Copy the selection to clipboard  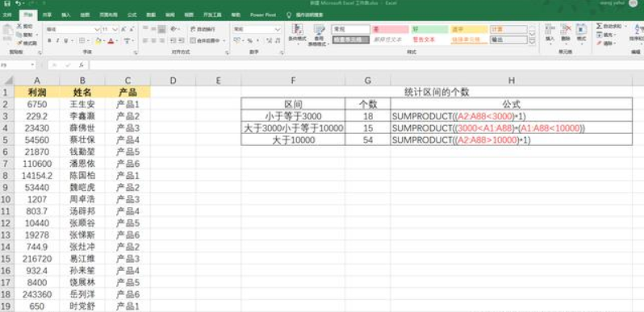point(26,35)
